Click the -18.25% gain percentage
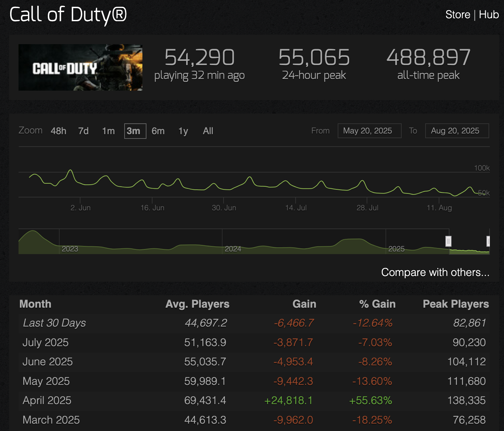 click(x=372, y=420)
